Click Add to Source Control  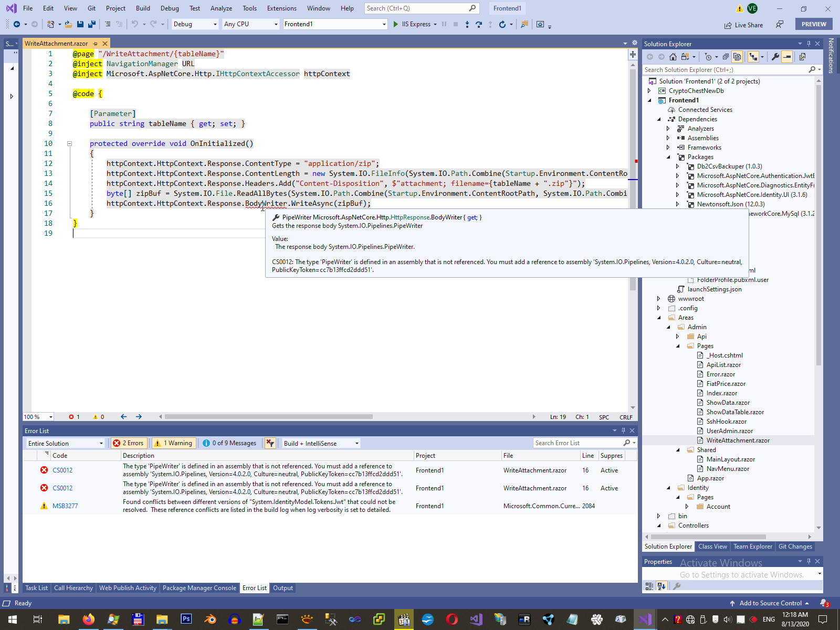click(770, 603)
